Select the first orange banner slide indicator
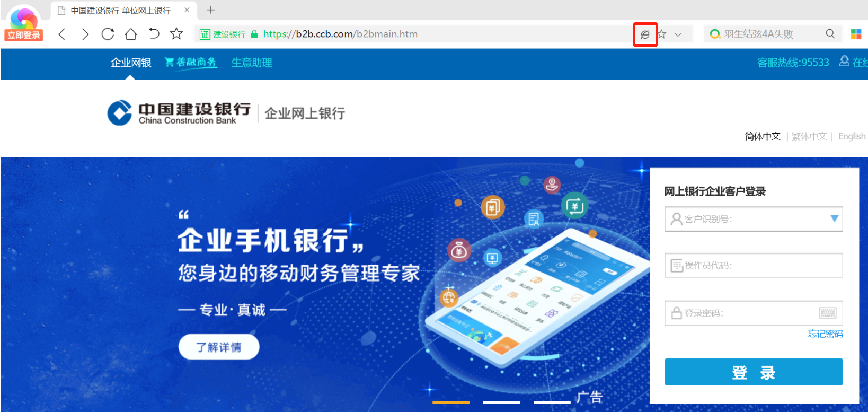This screenshot has width=868, height=412. [451, 402]
